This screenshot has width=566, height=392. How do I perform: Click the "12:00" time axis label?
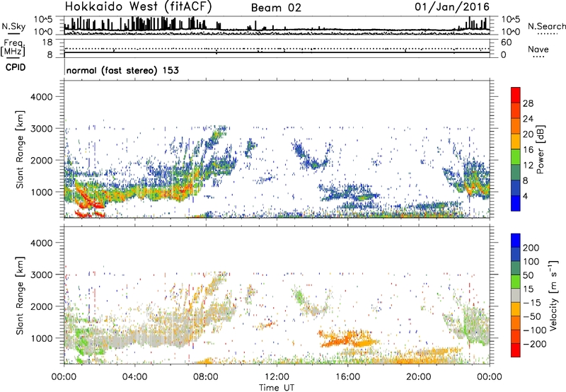(x=277, y=377)
